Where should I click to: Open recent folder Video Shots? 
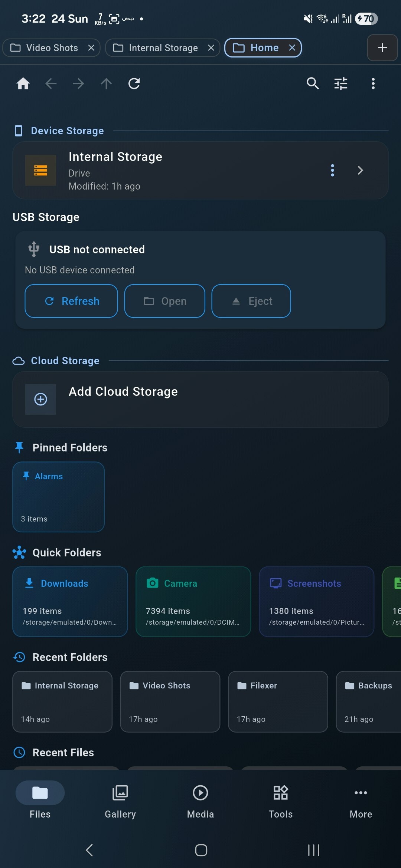pyautogui.click(x=170, y=701)
